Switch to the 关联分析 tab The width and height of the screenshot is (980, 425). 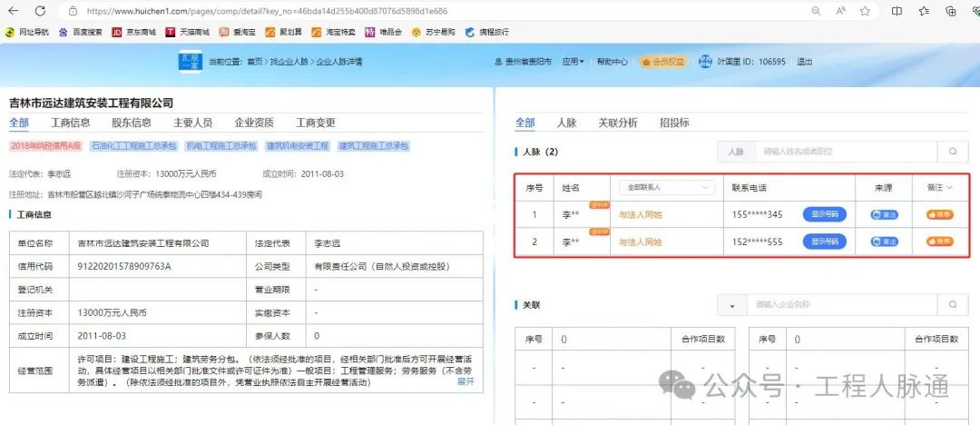pyautogui.click(x=618, y=123)
